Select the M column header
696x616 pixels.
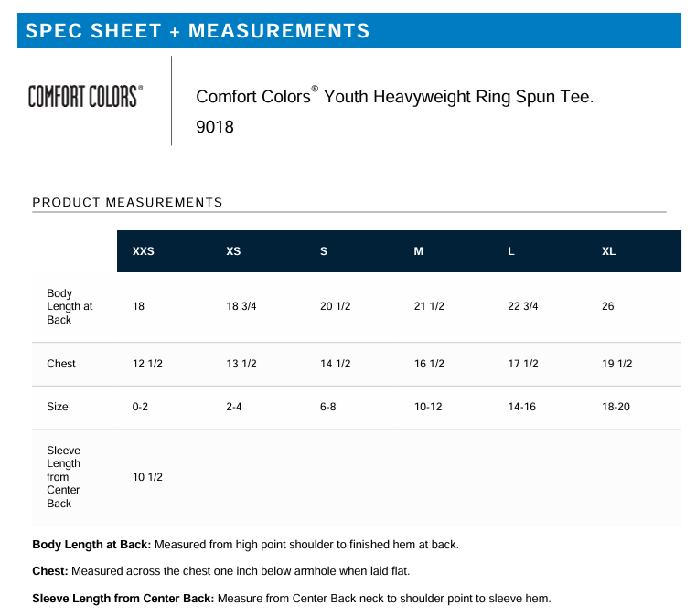click(x=419, y=251)
